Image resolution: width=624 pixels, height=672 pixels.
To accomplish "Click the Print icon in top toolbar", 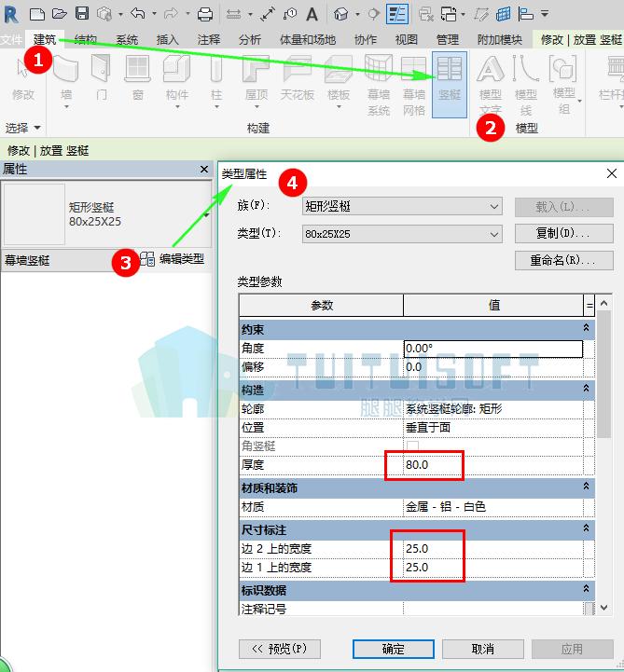I will click(x=205, y=15).
